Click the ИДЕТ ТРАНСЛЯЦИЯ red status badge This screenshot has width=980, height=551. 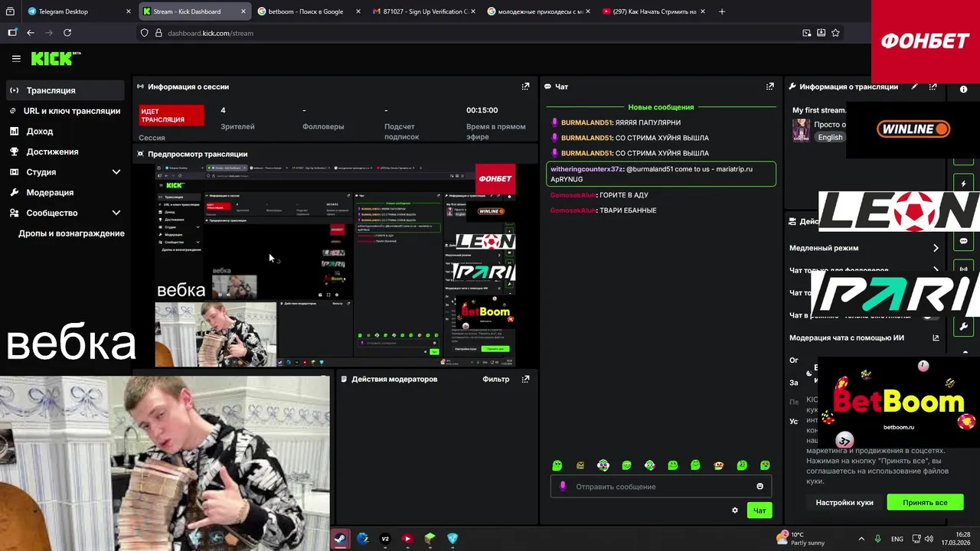pos(171,116)
